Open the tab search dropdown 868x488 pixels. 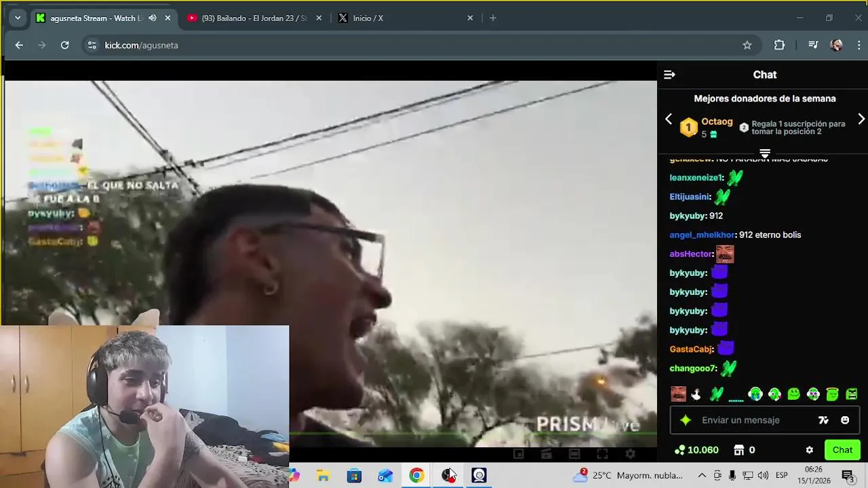coord(18,18)
